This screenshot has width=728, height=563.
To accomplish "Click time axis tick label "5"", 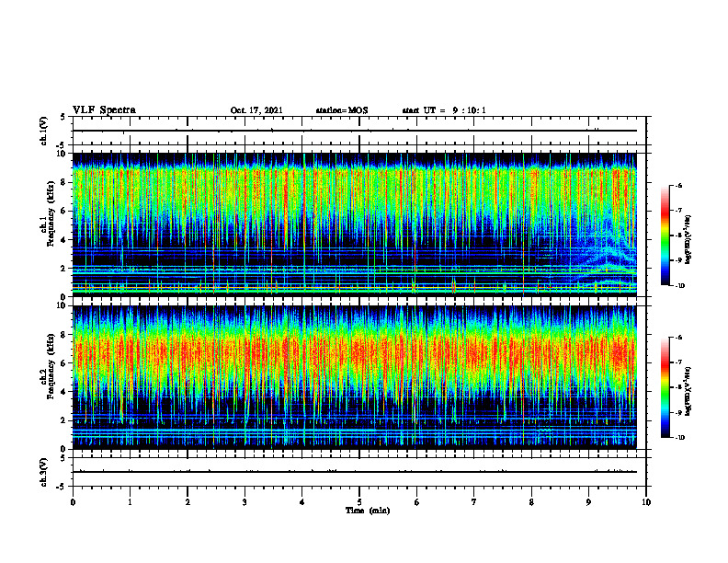I will (x=359, y=502).
